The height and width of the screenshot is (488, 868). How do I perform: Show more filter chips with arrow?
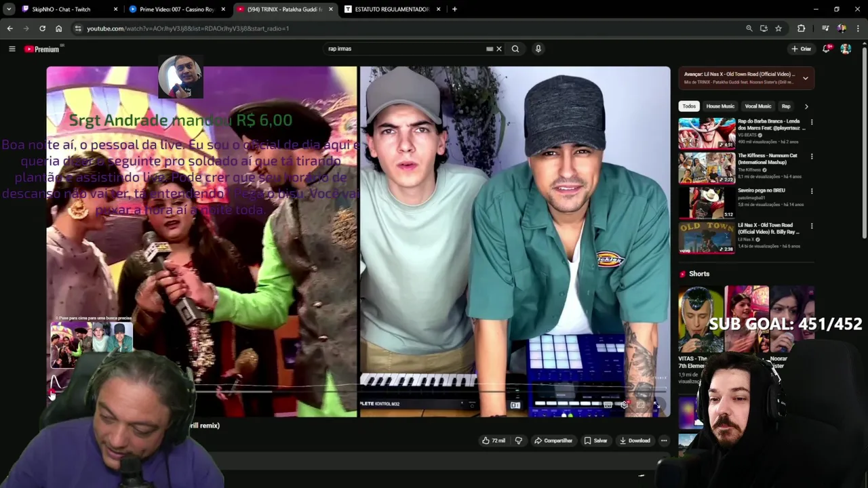click(x=806, y=106)
